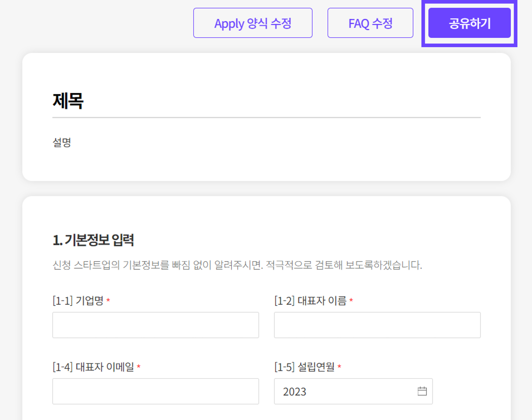This screenshot has height=420, width=532.
Task: Click the red asterisk beside 기업명
Action: pyautogui.click(x=108, y=300)
